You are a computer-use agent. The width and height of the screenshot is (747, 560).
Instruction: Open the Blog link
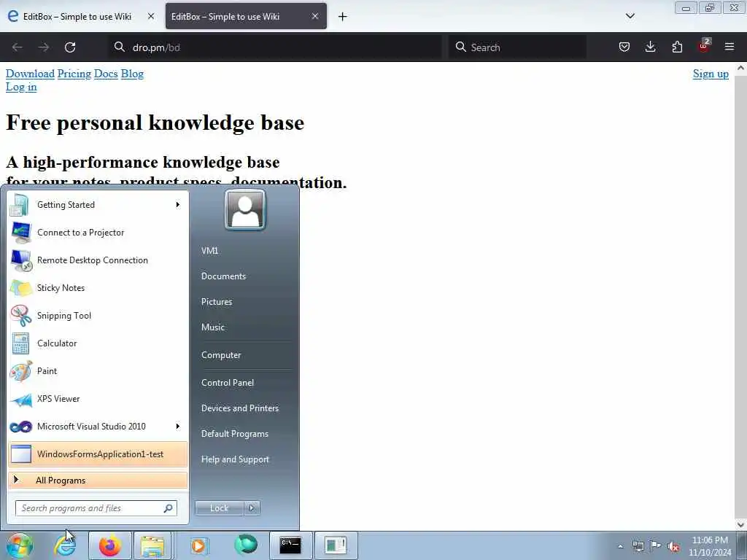pos(132,74)
